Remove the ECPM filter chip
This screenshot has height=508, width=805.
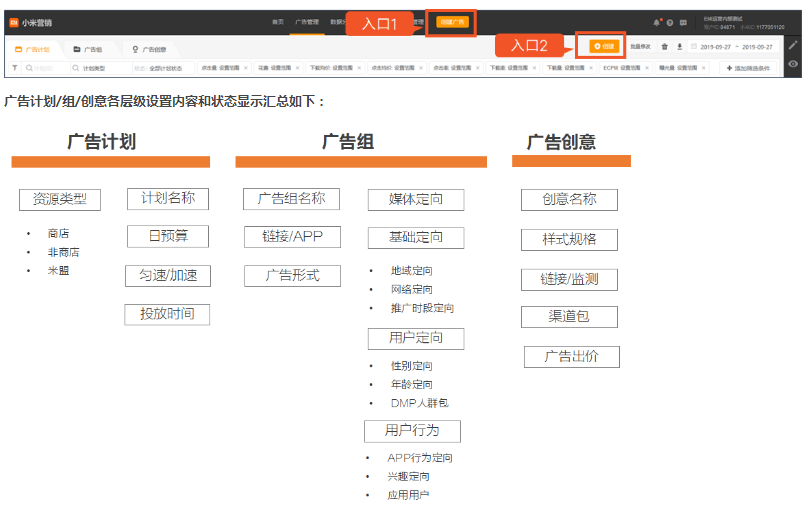click(647, 68)
